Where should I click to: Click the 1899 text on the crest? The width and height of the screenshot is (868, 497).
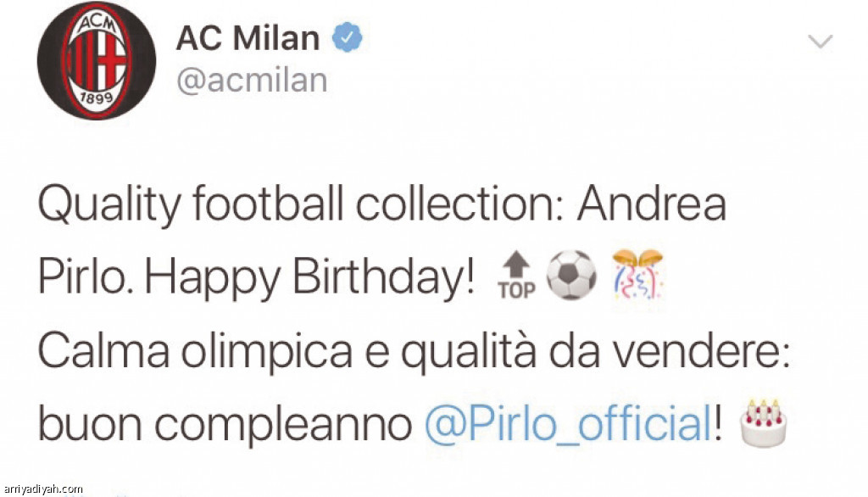tap(96, 99)
